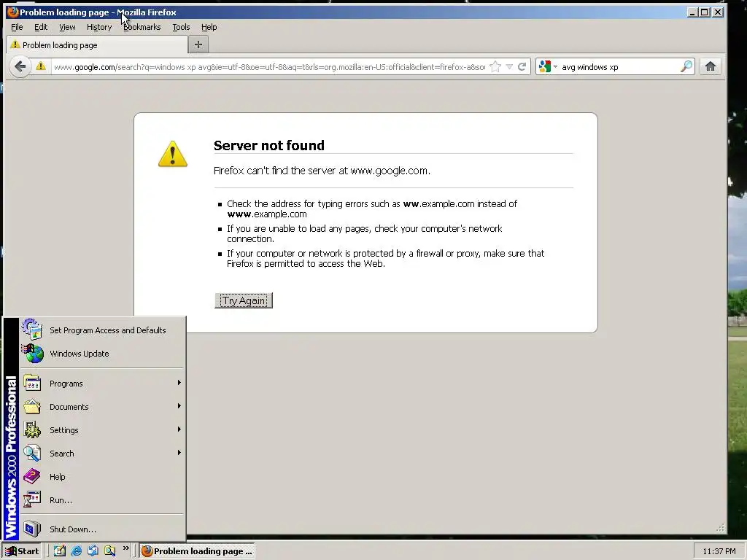Bookmark this page with the star icon
Viewport: 747px width, 560px height.
click(495, 66)
